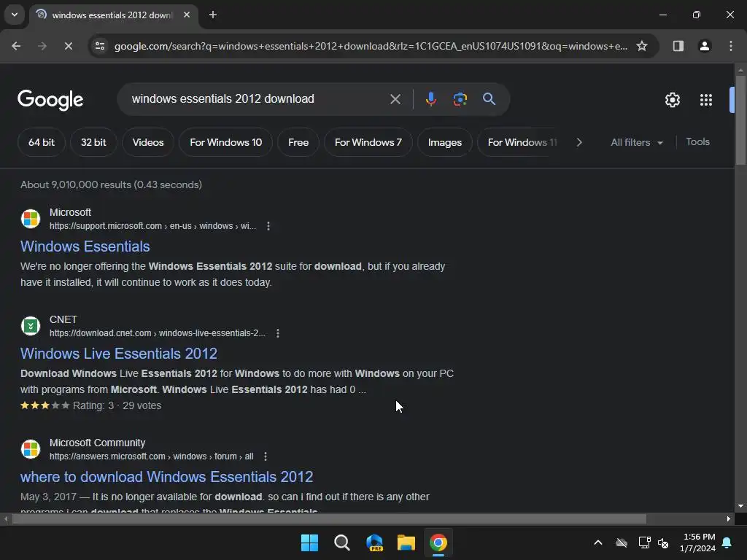Open more options for Microsoft result

268,226
